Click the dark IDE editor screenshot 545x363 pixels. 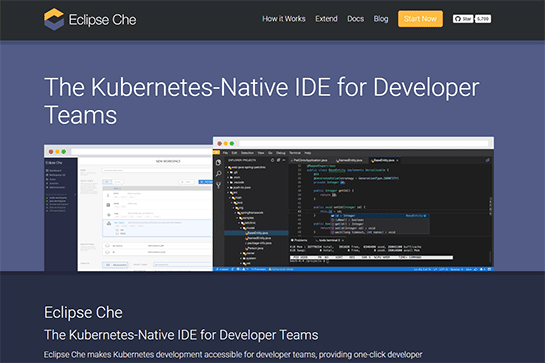(353, 204)
